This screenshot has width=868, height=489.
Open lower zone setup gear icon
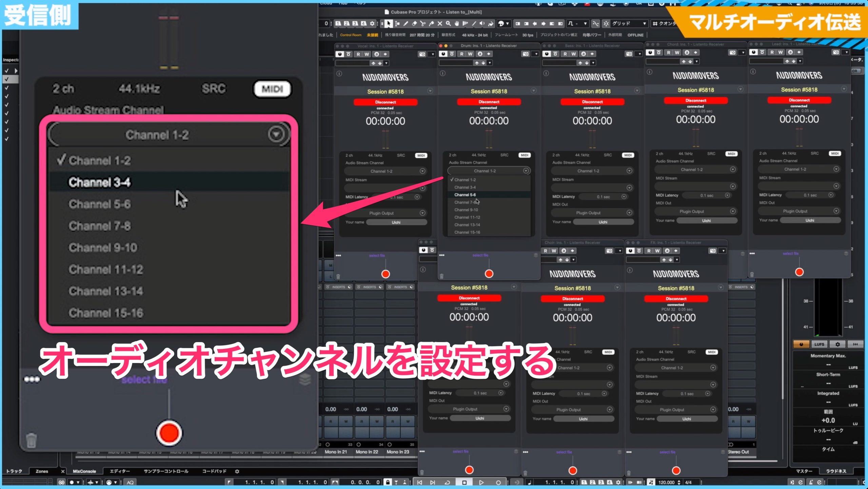pos(237,471)
